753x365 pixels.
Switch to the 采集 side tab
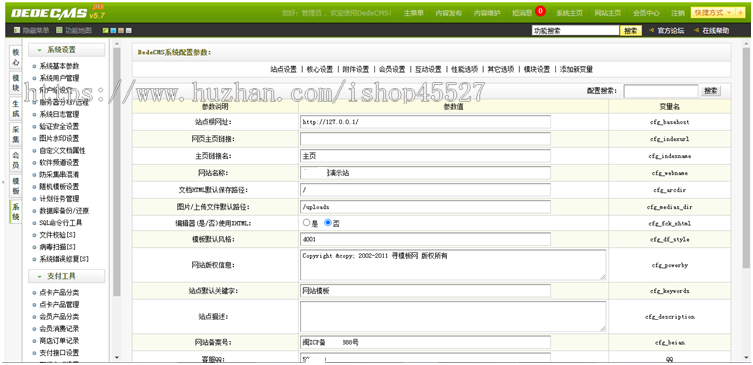pyautogui.click(x=16, y=134)
